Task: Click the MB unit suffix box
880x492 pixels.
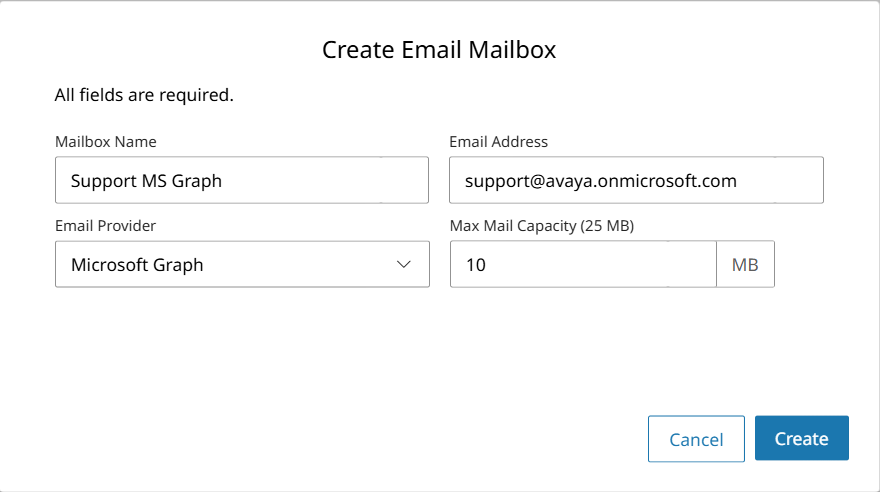Action: [745, 264]
